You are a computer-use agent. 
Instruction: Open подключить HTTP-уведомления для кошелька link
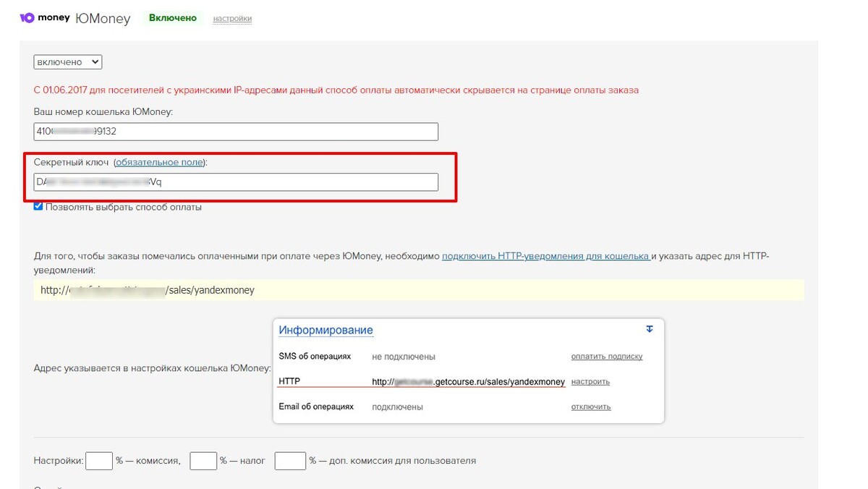(545, 256)
